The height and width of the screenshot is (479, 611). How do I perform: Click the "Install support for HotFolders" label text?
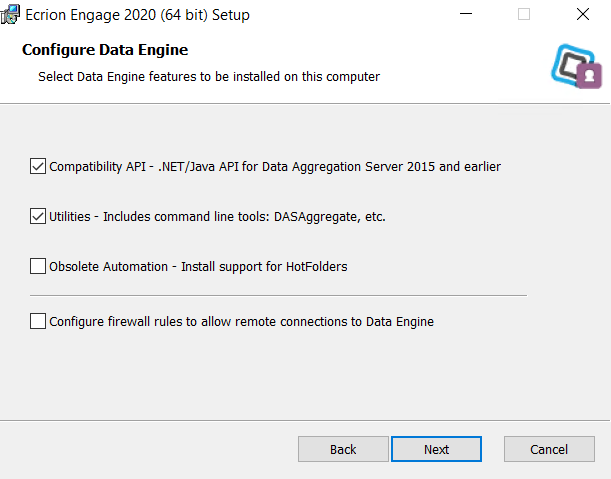264,267
